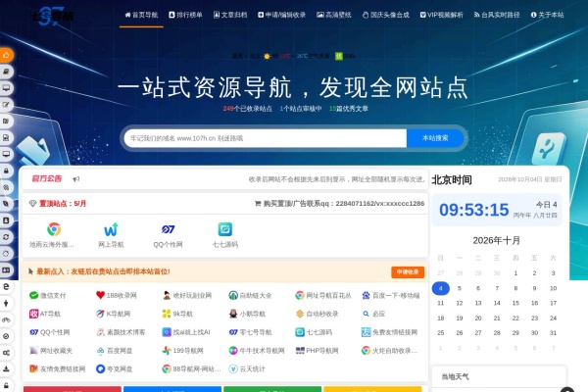Open the 火炬自助收录 link
Image resolution: width=588 pixels, height=392 pixels.
coord(390,351)
